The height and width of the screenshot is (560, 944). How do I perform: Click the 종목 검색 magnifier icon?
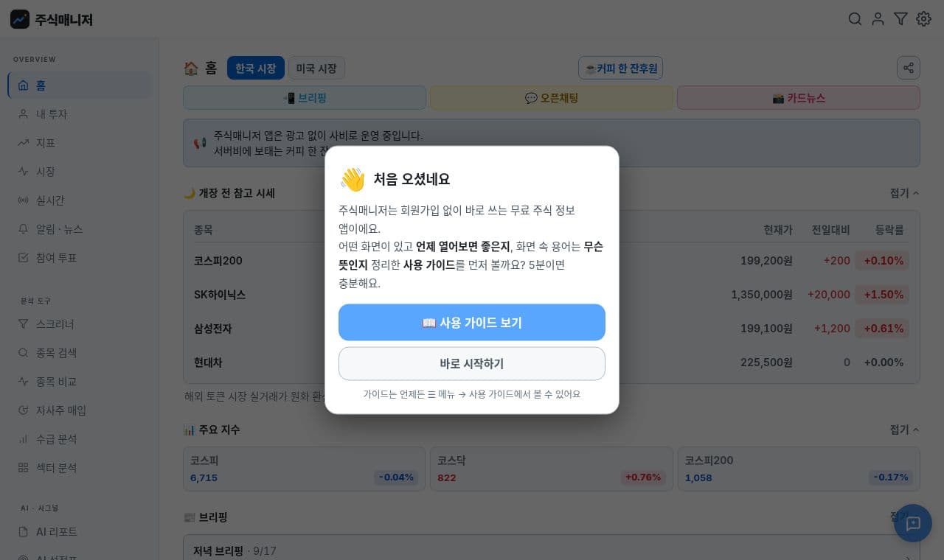click(23, 353)
